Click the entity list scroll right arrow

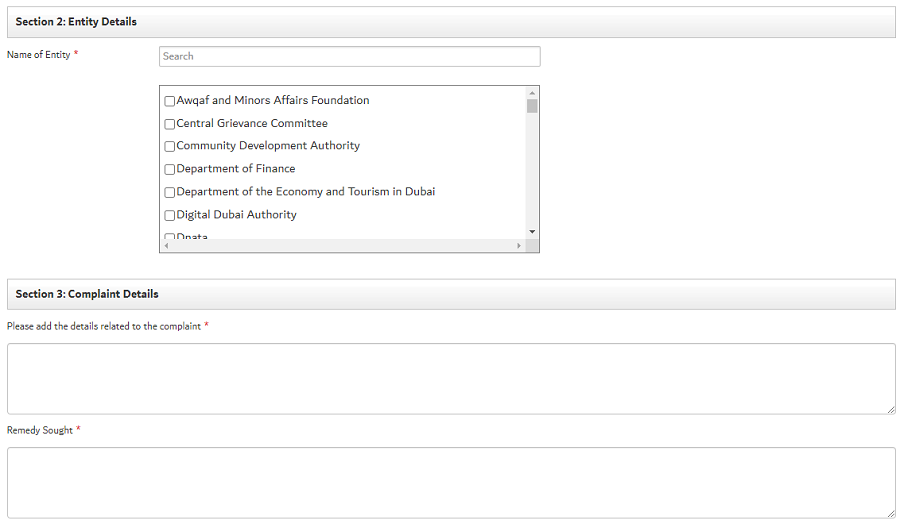519,246
